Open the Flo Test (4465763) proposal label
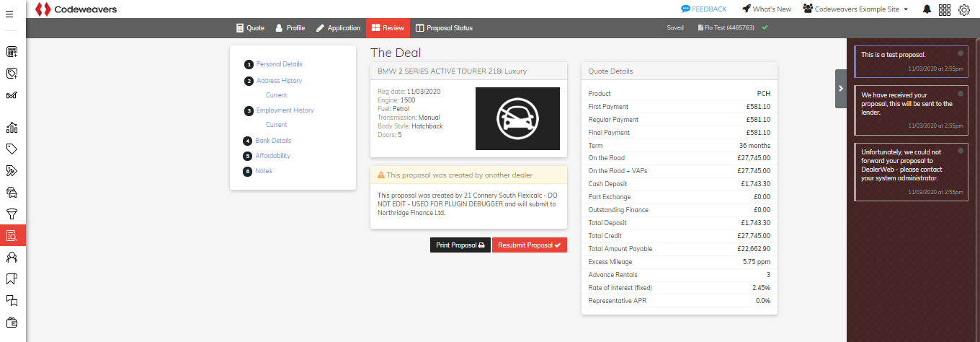 click(726, 28)
